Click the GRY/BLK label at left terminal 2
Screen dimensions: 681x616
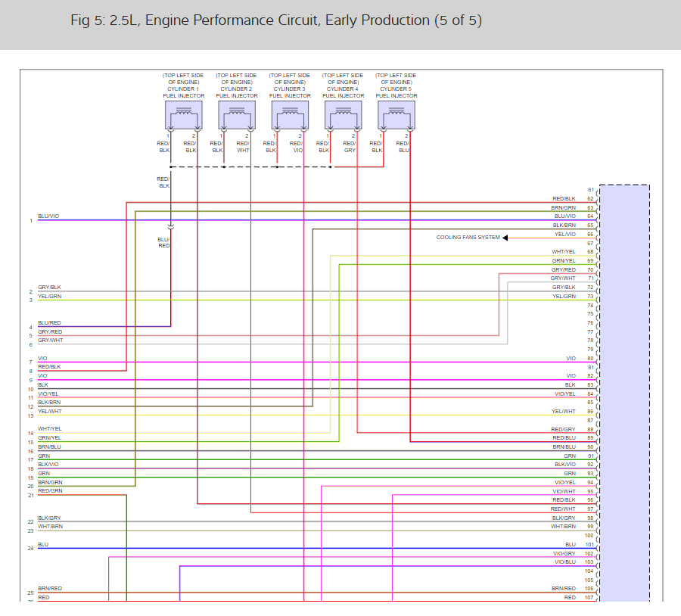coord(49,288)
